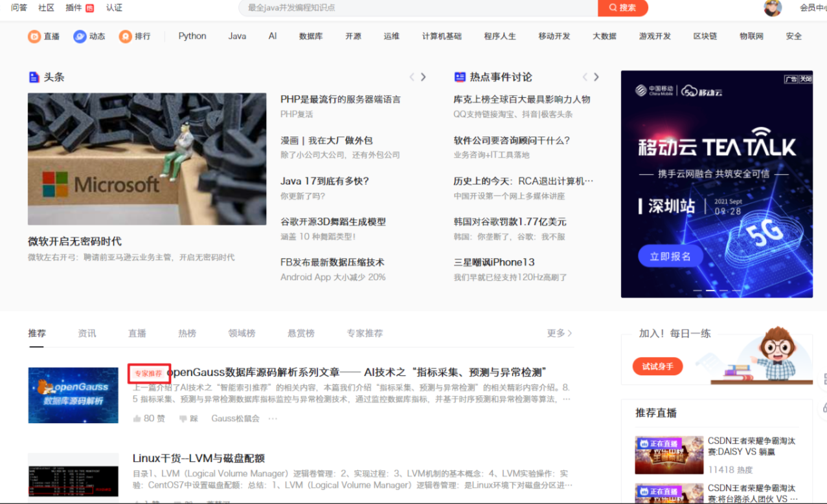Choose the Python category
Image resolution: width=827 pixels, height=504 pixels.
tap(192, 36)
